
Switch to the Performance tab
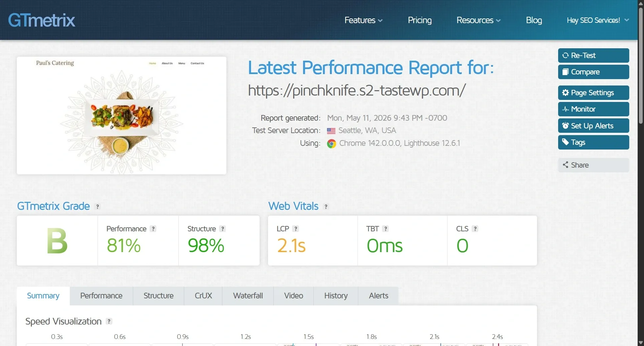101,296
